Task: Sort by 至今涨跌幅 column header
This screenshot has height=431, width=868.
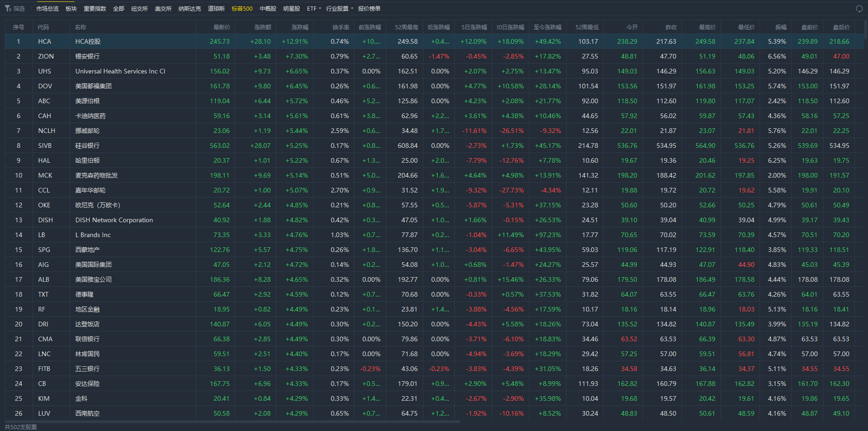Action: [x=548, y=27]
